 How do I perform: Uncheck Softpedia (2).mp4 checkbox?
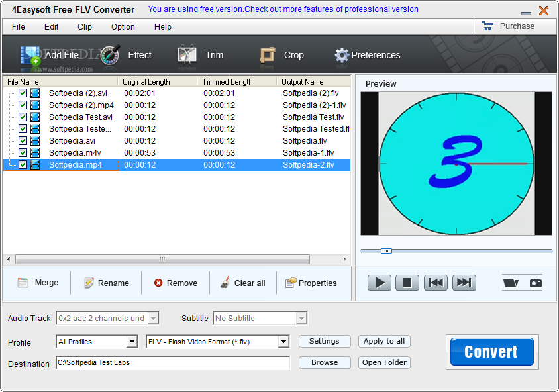(23, 105)
